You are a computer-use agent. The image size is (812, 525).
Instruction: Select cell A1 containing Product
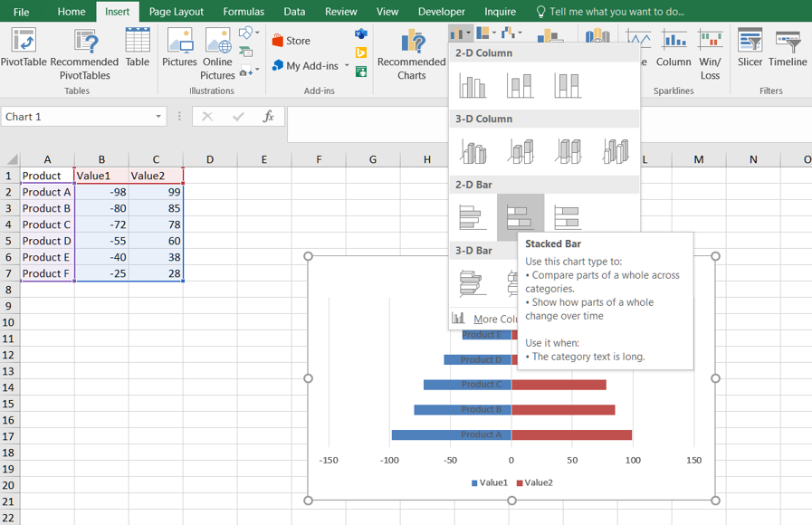point(47,176)
